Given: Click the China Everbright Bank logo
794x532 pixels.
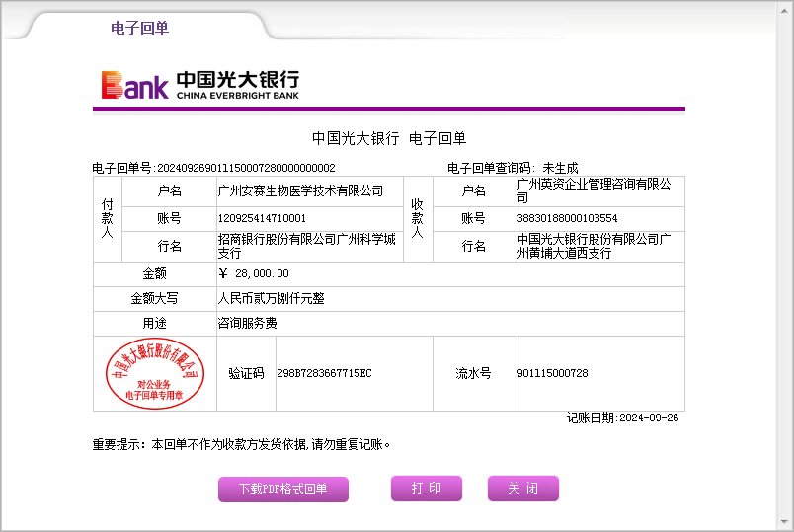Looking at the screenshot, I should (x=200, y=85).
